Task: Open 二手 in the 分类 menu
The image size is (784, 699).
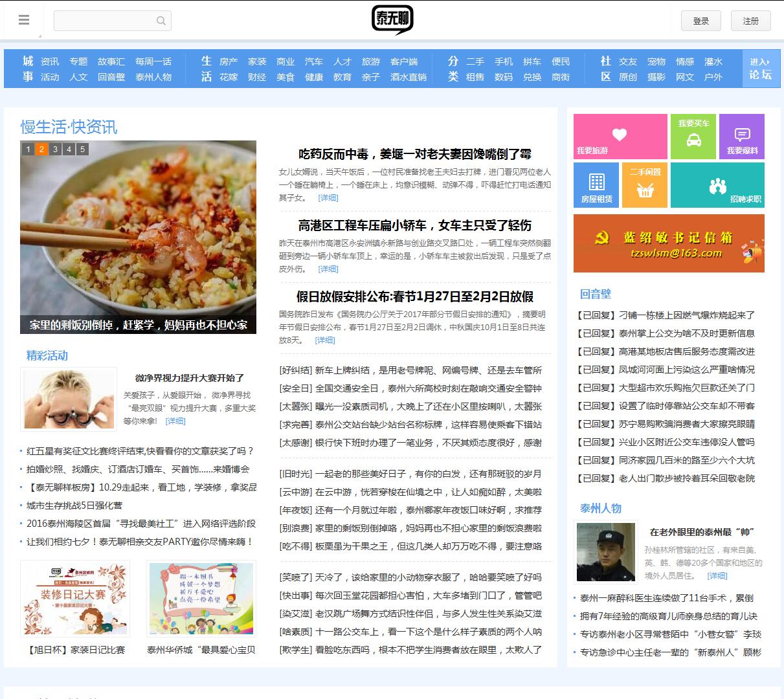Action: click(x=475, y=61)
